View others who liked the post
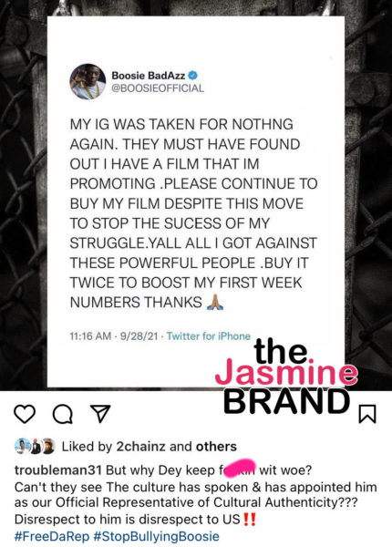This screenshot has height=547, width=392. [x=216, y=447]
